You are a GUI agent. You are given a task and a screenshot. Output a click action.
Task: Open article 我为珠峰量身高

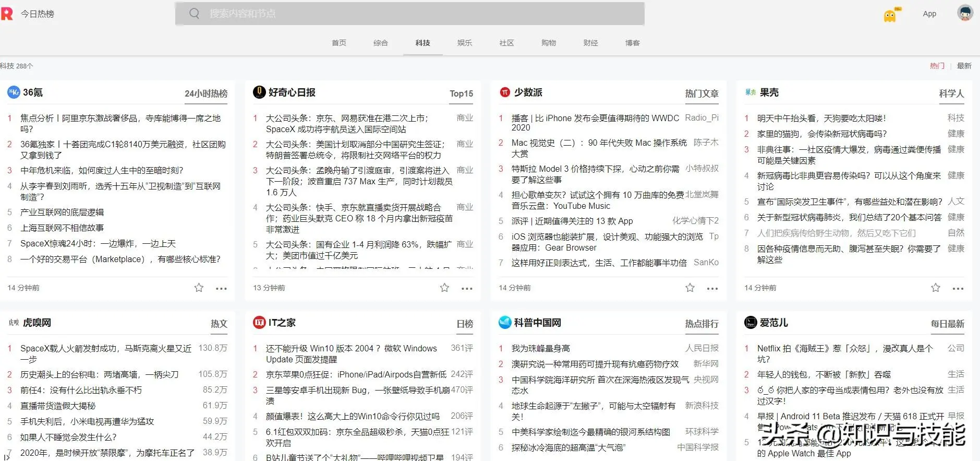541,349
